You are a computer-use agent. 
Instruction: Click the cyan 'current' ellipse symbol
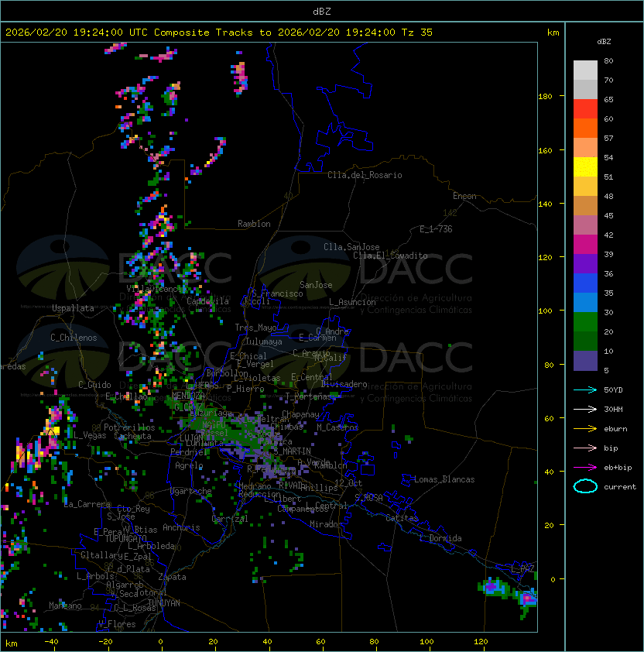point(585,486)
